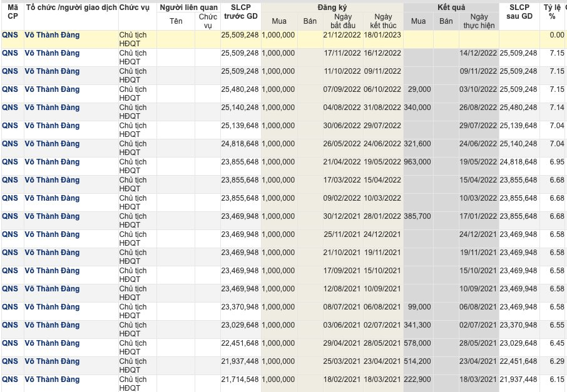Click the 'Tổ chức /người giao dịch' header
The image size is (567, 392).
coord(70,7)
